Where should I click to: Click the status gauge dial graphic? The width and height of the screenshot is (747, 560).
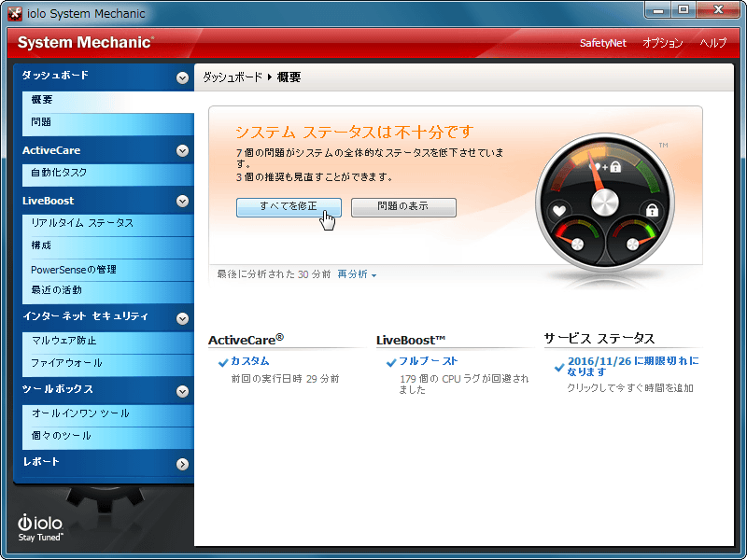click(604, 203)
